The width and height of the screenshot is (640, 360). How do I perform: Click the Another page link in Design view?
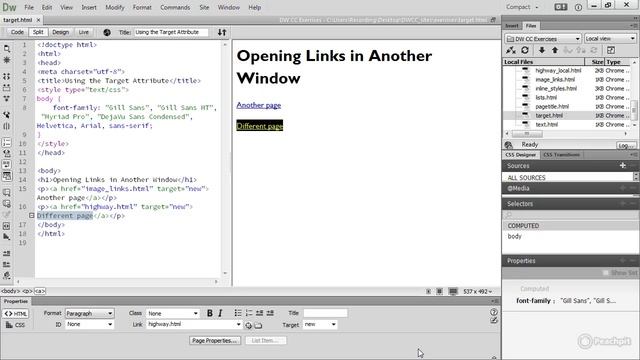(259, 105)
